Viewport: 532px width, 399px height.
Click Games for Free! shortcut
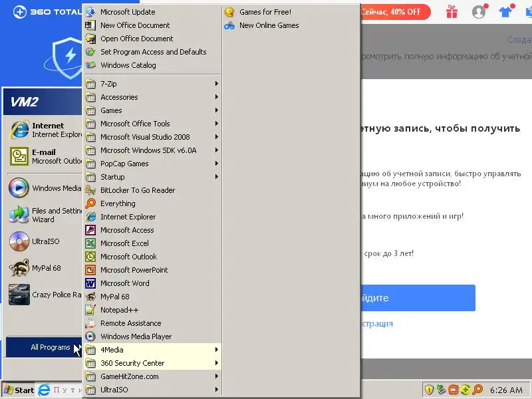291,12
